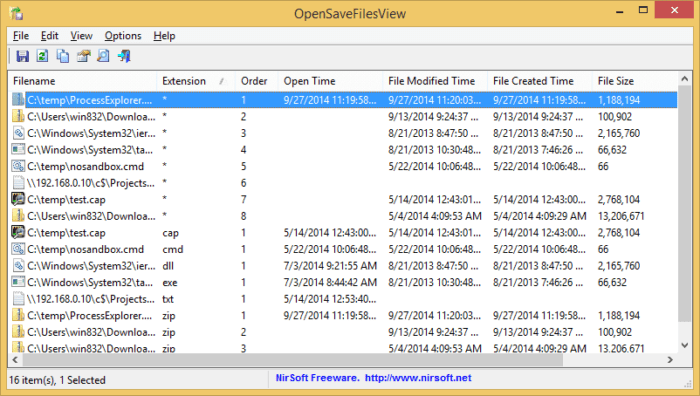
Task: Open the Options menu
Action: [123, 36]
